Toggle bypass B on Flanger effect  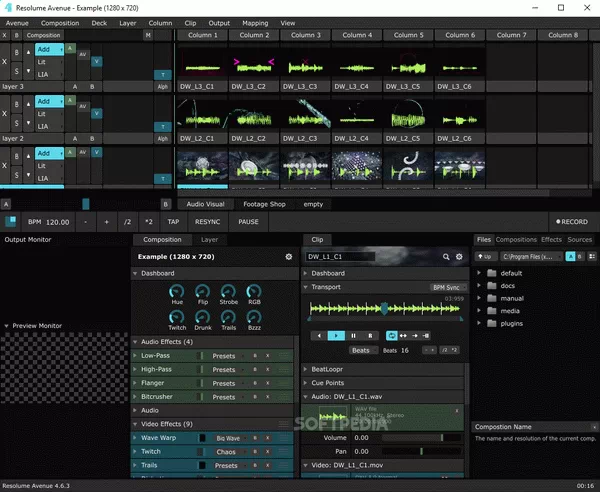tap(255, 383)
